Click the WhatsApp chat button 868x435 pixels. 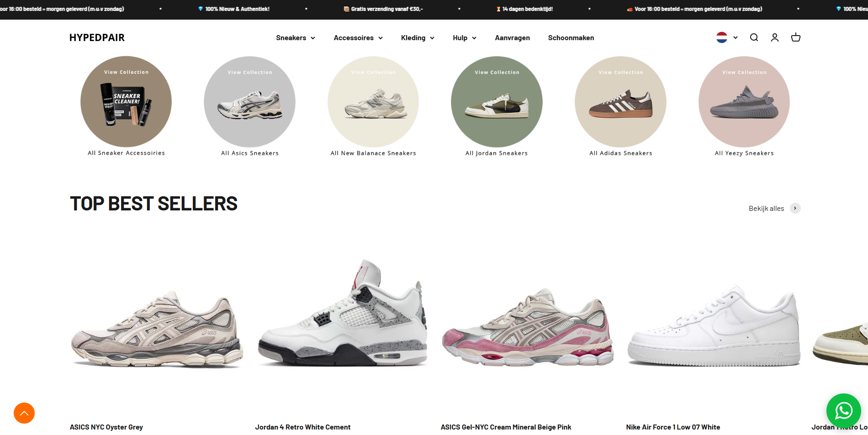pyautogui.click(x=844, y=411)
